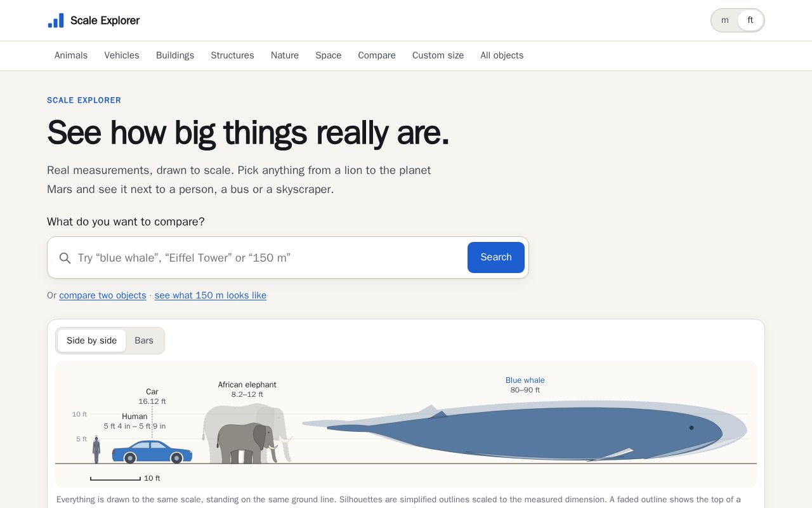Screen dimensions: 812x508
Task: Open the Buildings category
Action: 175,55
